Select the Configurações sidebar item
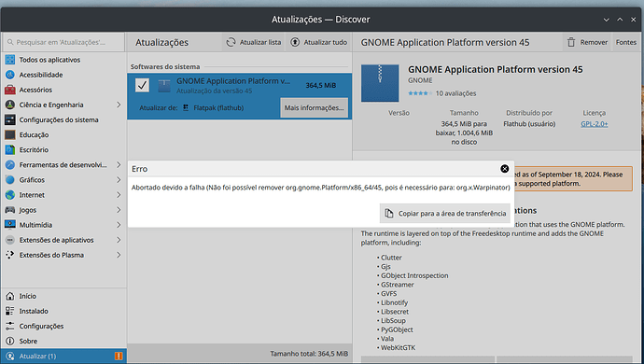 click(63, 327)
